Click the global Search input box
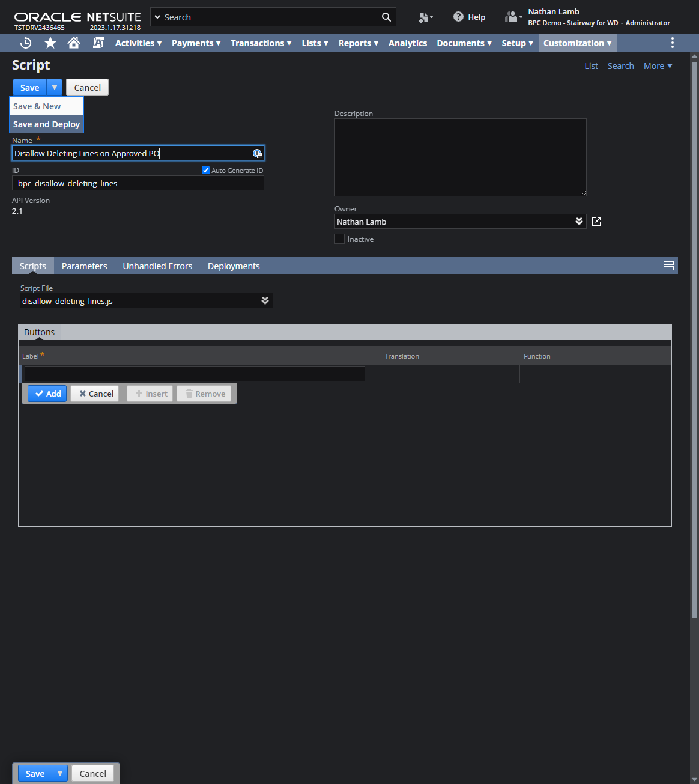Image resolution: width=699 pixels, height=784 pixels. (x=273, y=17)
